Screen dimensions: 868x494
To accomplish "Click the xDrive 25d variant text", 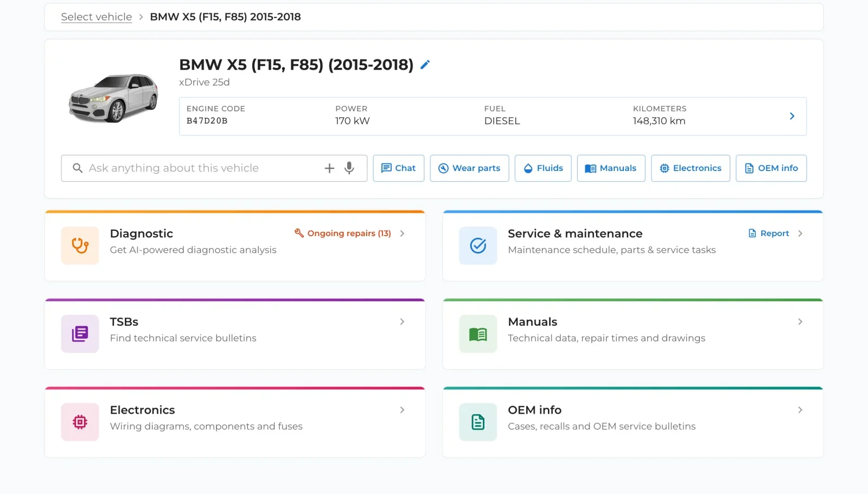I will (x=205, y=82).
